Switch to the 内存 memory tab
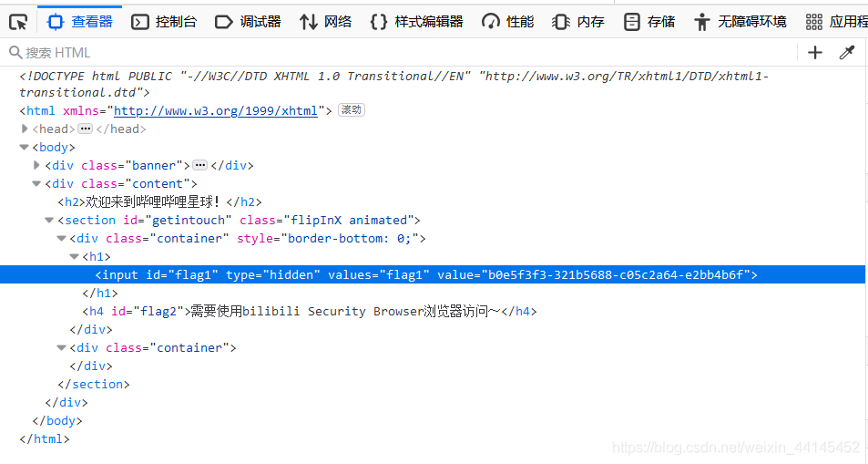The height and width of the screenshot is (464, 868). coord(578,22)
